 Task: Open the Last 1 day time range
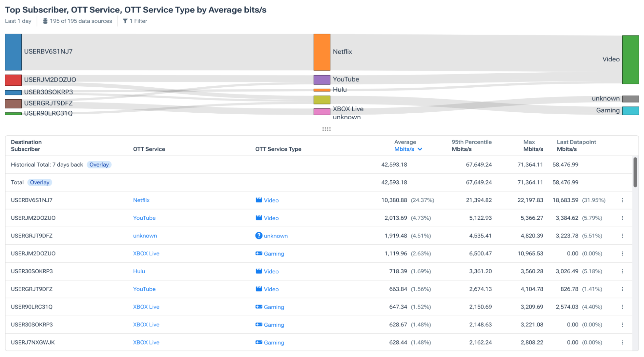18,21
